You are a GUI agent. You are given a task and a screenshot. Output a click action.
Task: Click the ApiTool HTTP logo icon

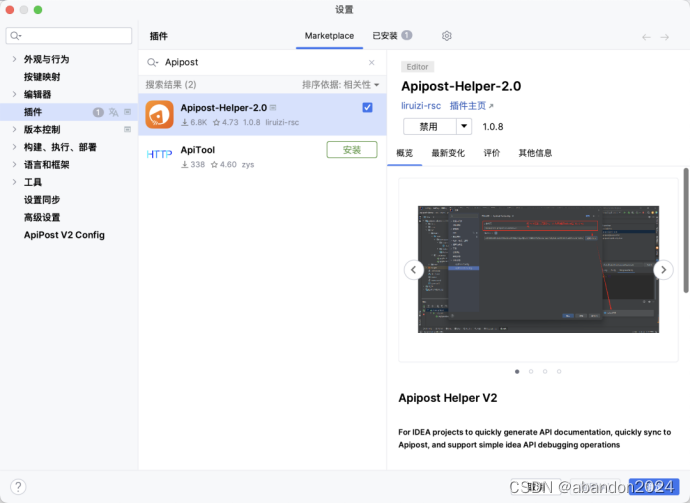pyautogui.click(x=159, y=154)
